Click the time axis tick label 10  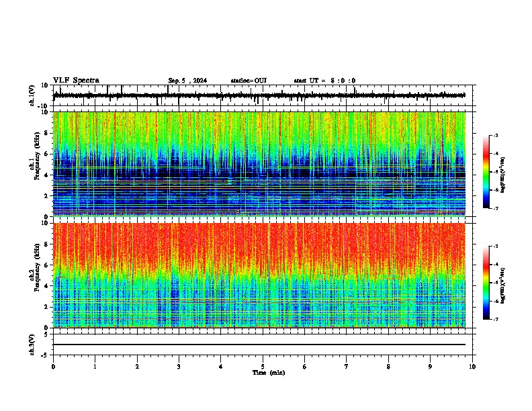coord(472,367)
